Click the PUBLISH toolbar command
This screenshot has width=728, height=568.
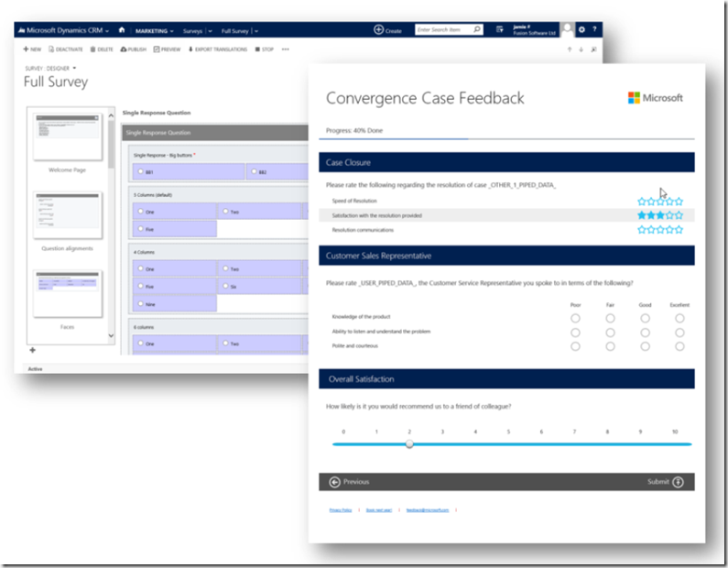click(x=134, y=49)
